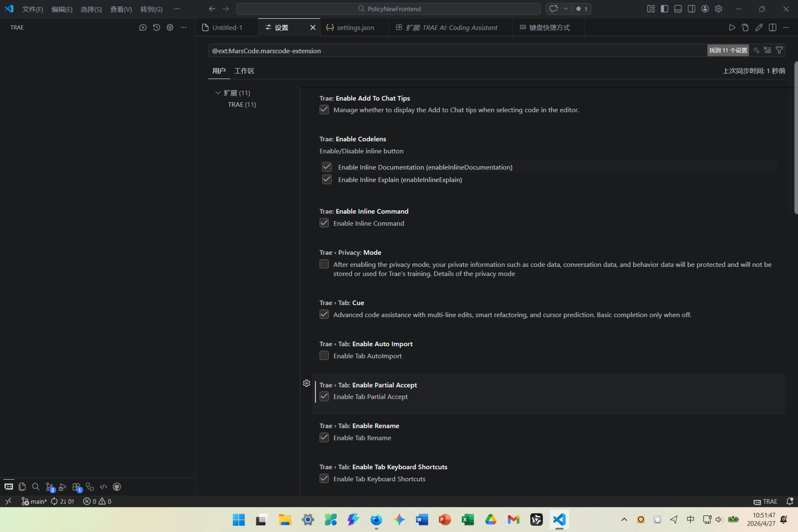
Task: Open gear menu for Enable Partial Accept setting
Action: click(x=306, y=383)
